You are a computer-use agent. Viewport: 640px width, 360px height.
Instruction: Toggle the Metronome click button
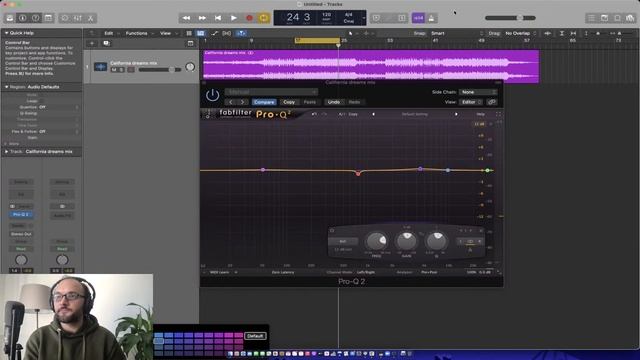click(x=431, y=18)
